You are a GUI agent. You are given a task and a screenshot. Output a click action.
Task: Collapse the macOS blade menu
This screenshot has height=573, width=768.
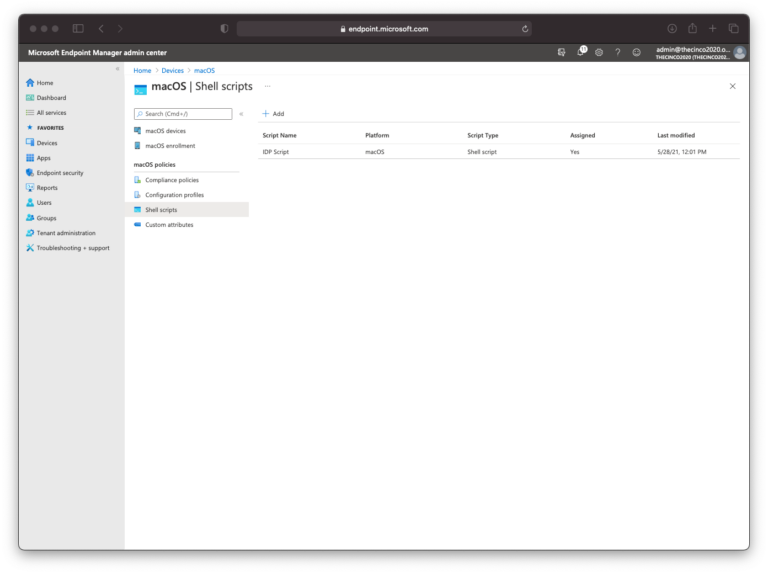(241, 114)
